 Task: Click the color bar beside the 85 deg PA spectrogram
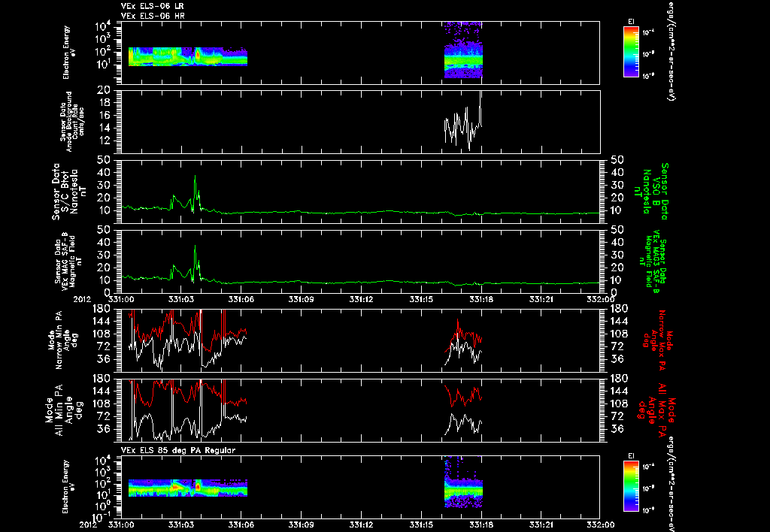point(631,487)
